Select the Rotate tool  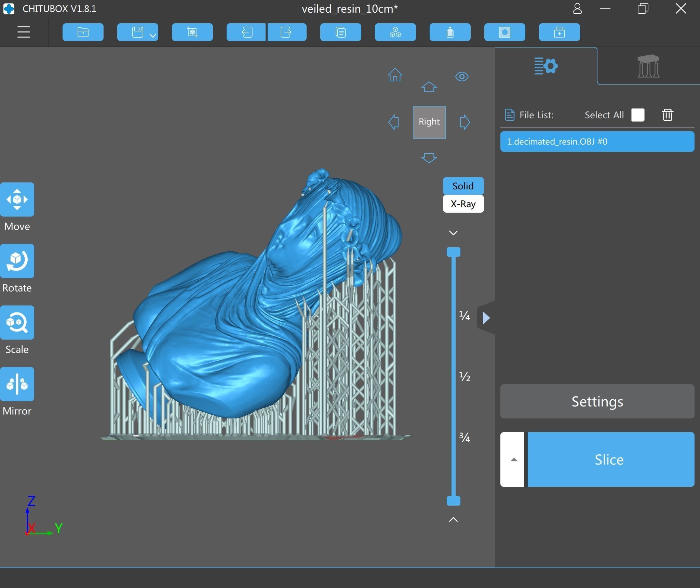tap(17, 261)
